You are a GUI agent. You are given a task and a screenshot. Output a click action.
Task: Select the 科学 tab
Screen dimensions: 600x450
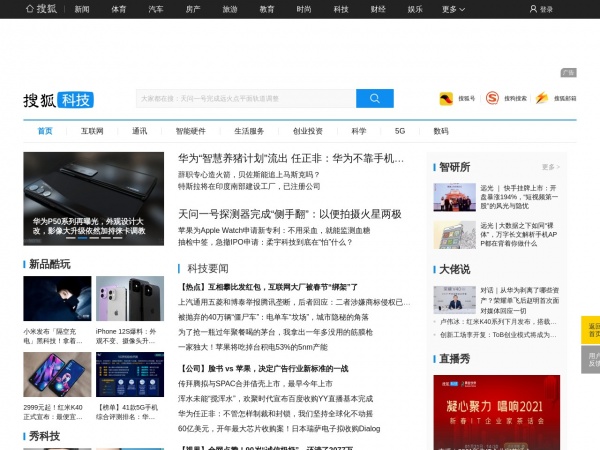click(359, 131)
